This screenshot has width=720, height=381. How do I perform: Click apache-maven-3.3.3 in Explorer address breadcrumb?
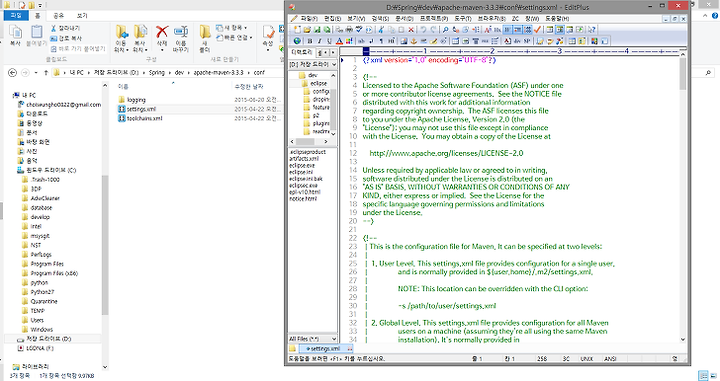218,73
